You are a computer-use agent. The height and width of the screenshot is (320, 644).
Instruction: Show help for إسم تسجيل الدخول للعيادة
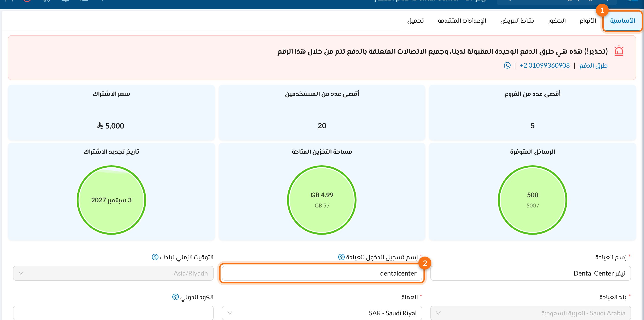coord(341,257)
